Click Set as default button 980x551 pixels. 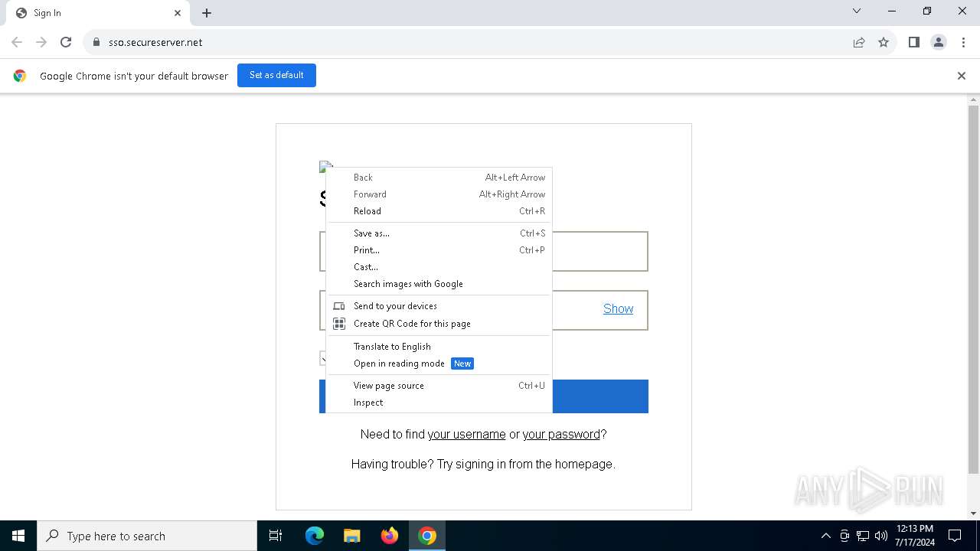pyautogui.click(x=276, y=75)
